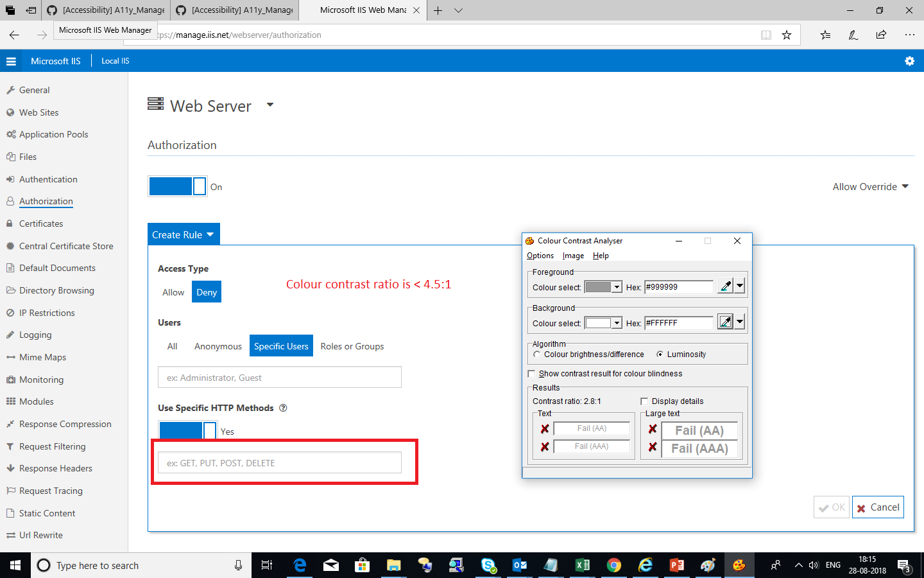Open the Options menu in Colour Contrast Analyser
Viewport: 924px width, 578px height.
[540, 255]
